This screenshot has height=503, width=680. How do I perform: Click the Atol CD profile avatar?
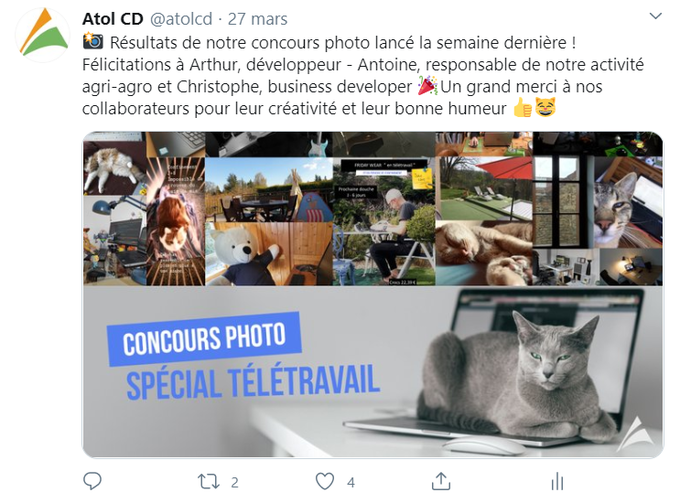point(42,34)
